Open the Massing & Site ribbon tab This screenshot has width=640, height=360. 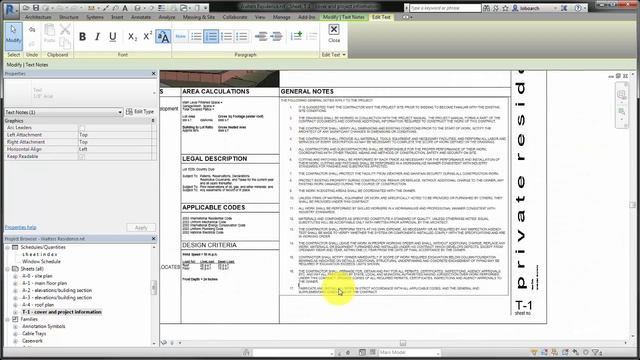coord(199,17)
